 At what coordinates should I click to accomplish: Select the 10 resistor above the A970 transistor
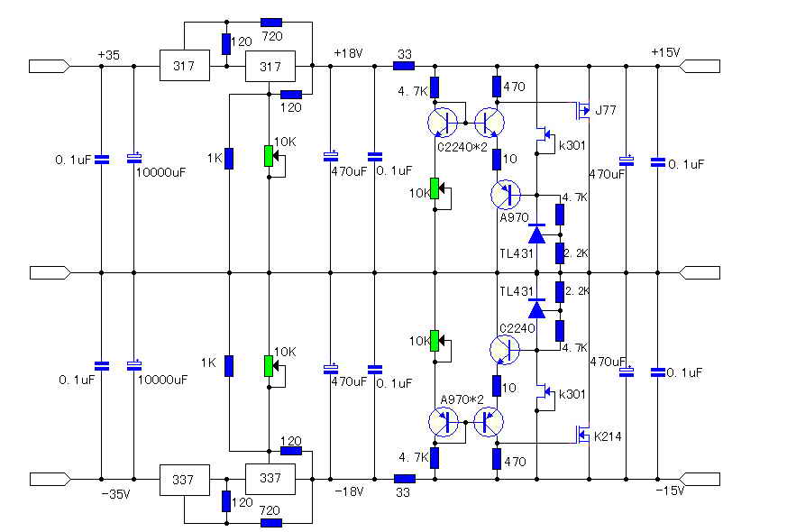click(x=497, y=159)
